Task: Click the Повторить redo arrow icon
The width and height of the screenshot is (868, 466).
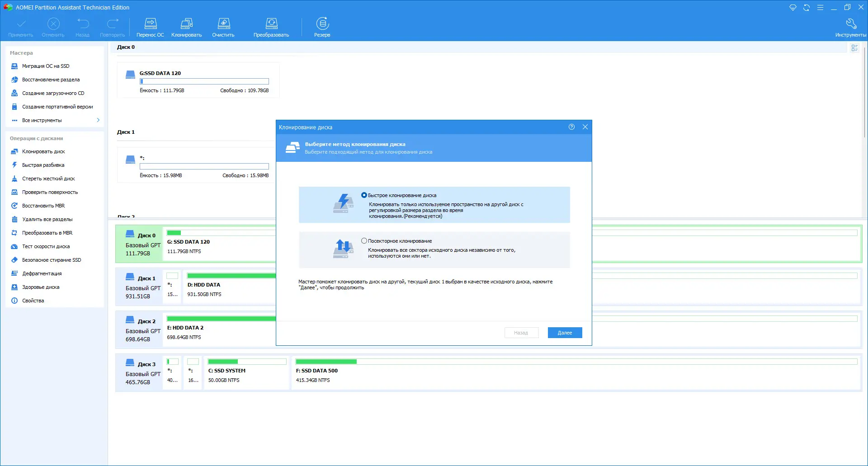Action: pyautogui.click(x=113, y=24)
